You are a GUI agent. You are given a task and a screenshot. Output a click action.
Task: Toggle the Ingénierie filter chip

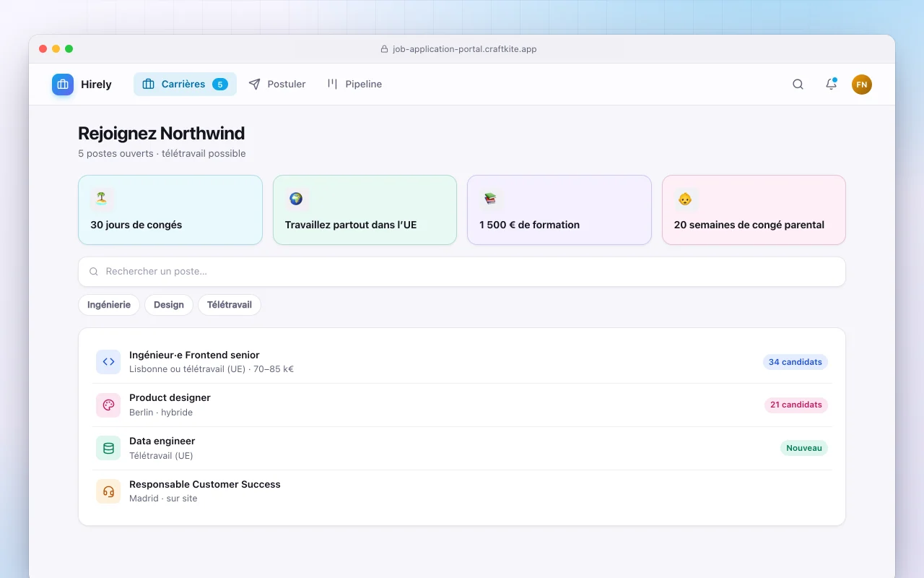coord(109,305)
